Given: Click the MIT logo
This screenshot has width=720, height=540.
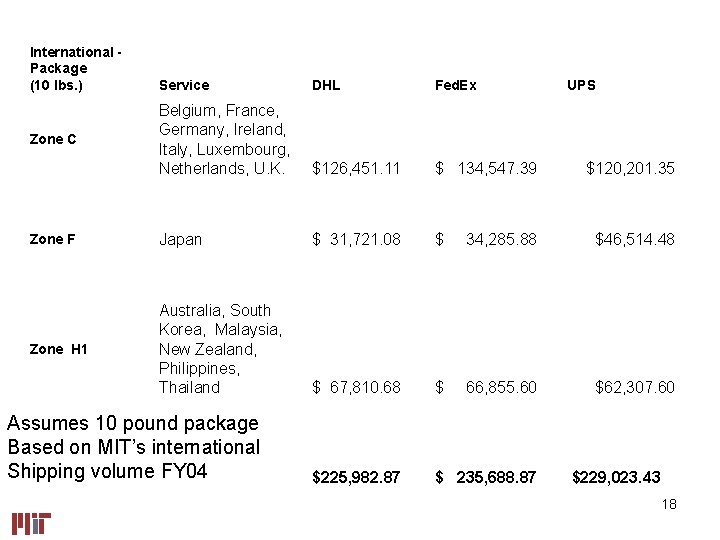Looking at the screenshot, I should coord(31,523).
